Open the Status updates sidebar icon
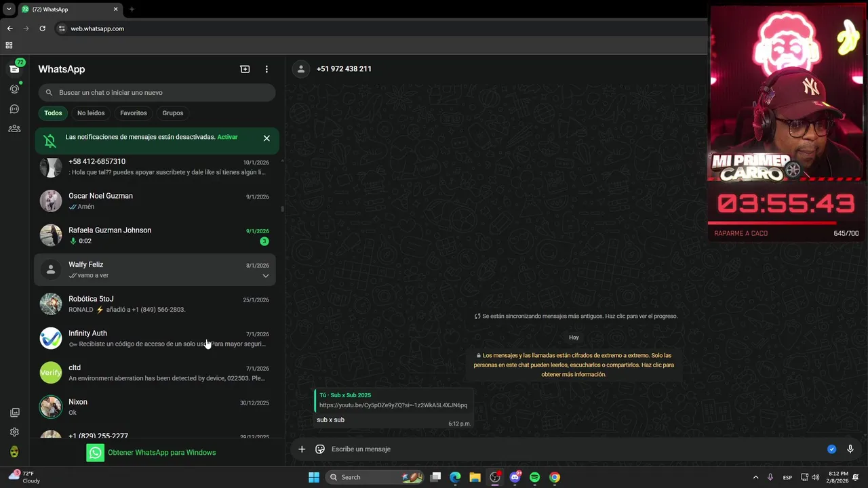This screenshot has width=868, height=488. point(14,89)
